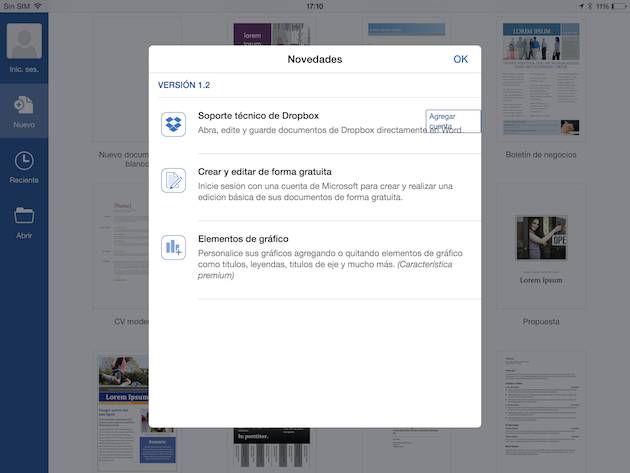Tap the Dropbox logo icon
This screenshot has width=630, height=473.
pos(174,125)
